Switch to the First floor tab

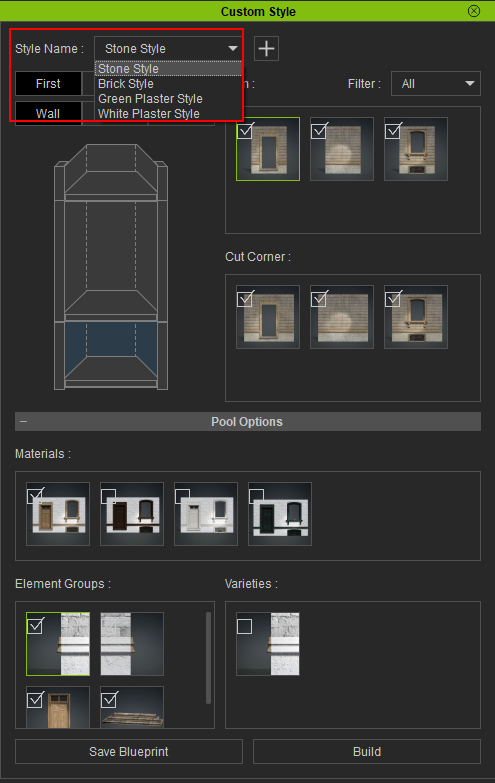(48, 83)
